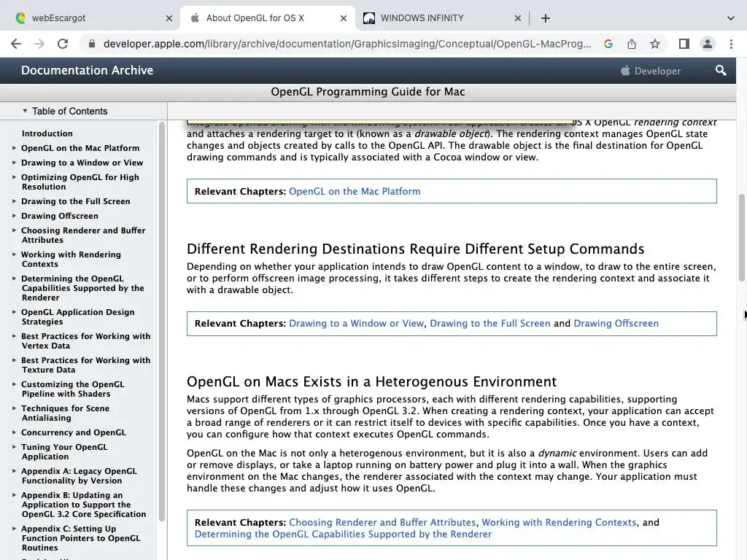
Task: Follow Choosing Renderer and Buffer Attributes link
Action: click(x=382, y=522)
